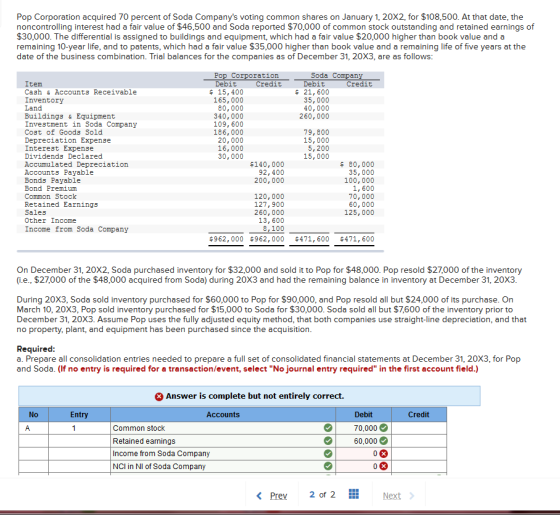Click the left chevron before Prev
560x516 pixels.
click(259, 496)
